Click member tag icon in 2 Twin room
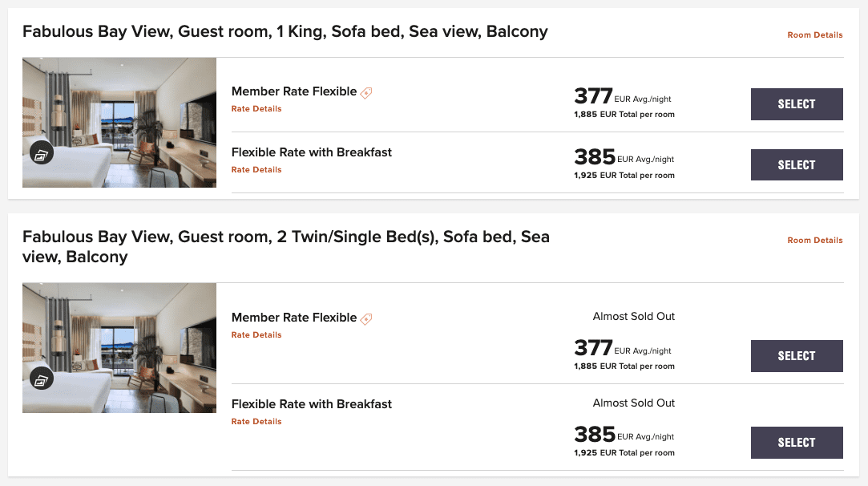 point(366,319)
